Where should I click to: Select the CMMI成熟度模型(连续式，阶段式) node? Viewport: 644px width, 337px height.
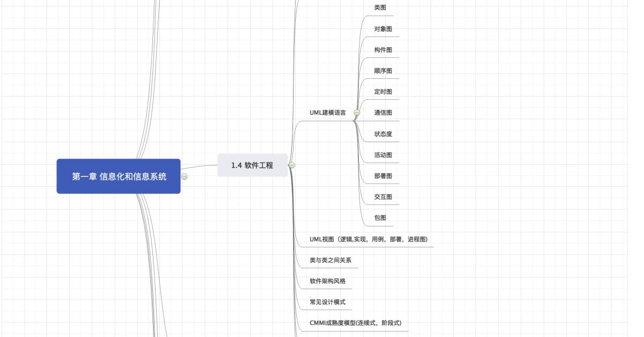pyautogui.click(x=355, y=323)
